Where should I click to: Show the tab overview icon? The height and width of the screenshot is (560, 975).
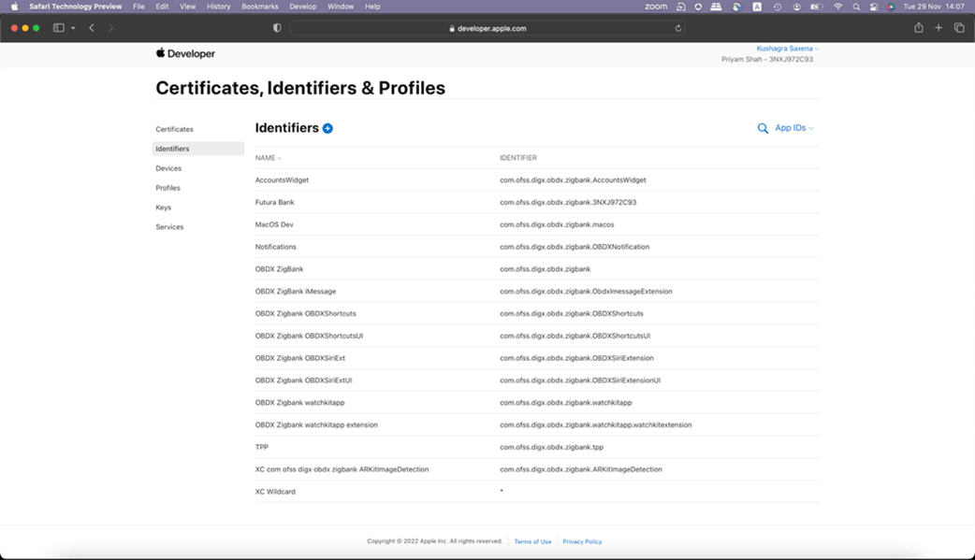[x=959, y=28]
